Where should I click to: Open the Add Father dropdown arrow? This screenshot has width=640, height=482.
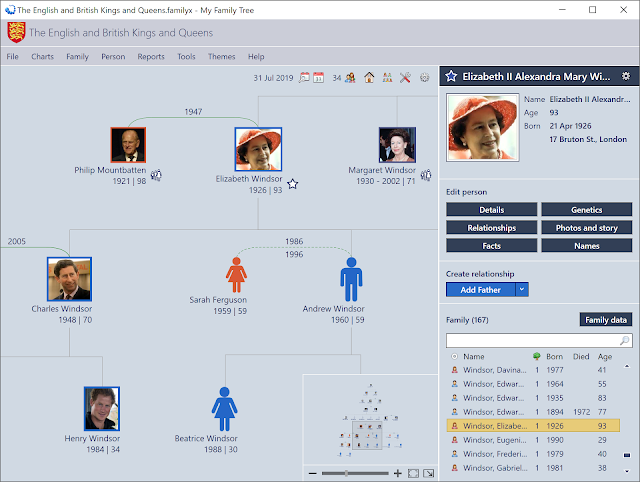522,289
